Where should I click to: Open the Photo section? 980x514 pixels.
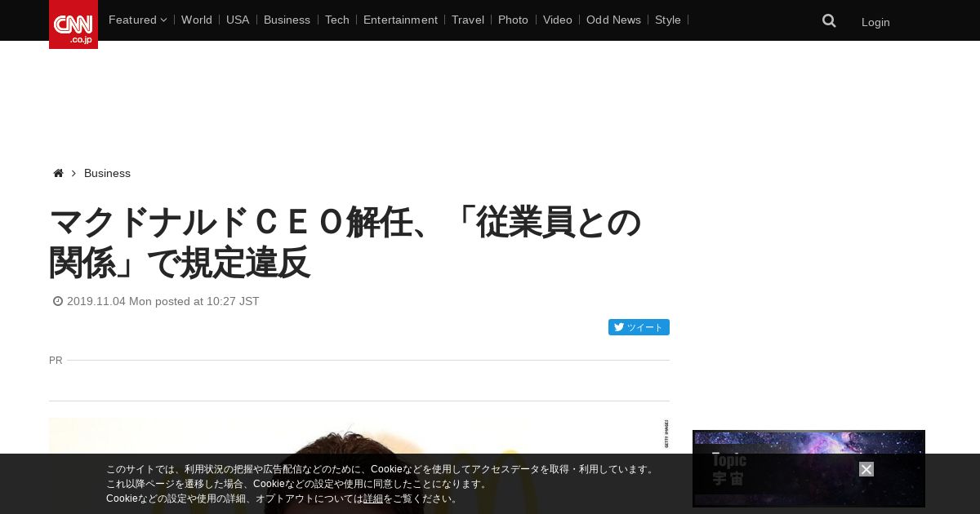(513, 20)
